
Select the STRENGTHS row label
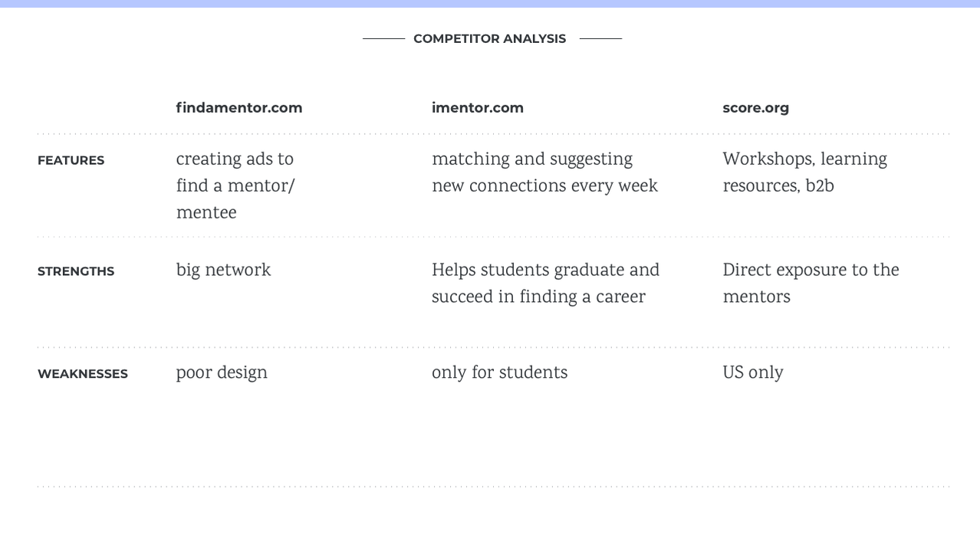76,271
